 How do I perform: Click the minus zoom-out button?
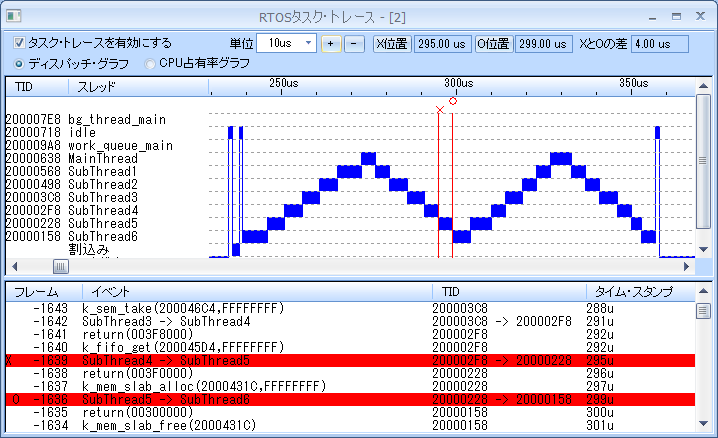coord(352,44)
